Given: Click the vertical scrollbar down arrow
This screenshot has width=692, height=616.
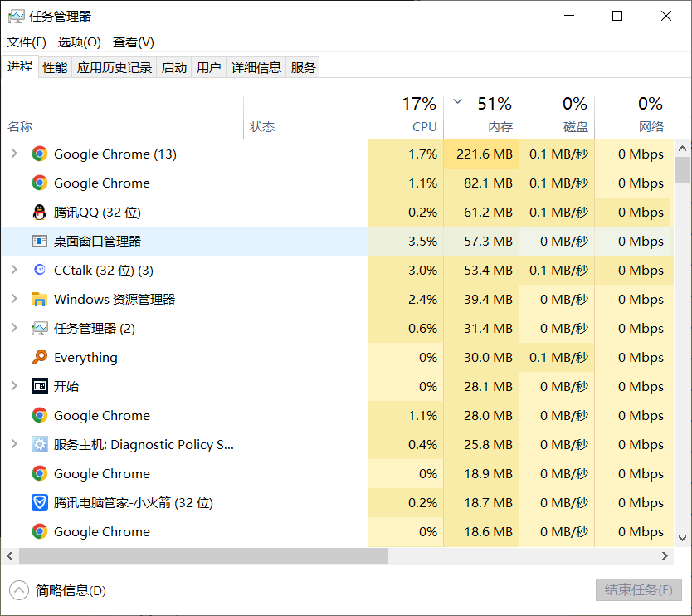Looking at the screenshot, I should tap(682, 538).
